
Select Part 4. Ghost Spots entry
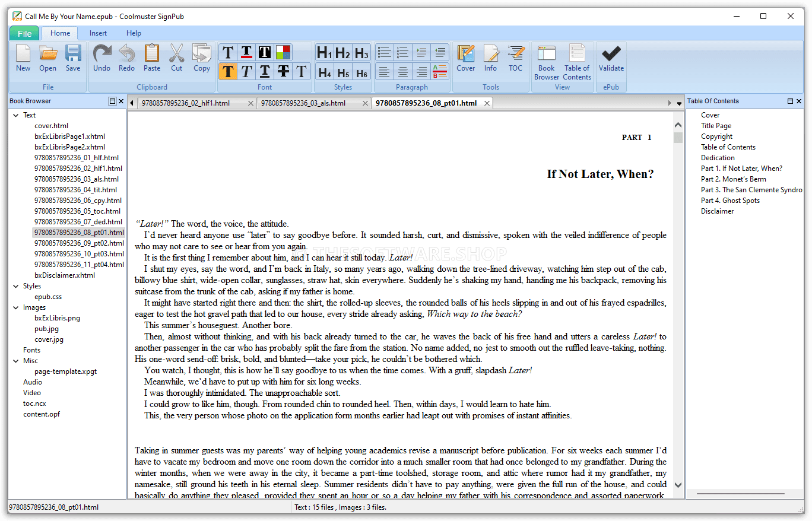click(730, 201)
